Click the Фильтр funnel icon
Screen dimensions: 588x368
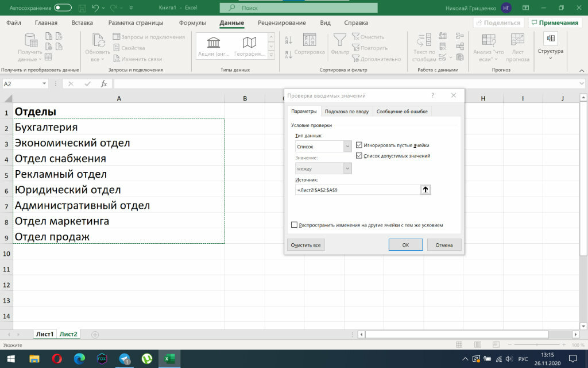(340, 40)
